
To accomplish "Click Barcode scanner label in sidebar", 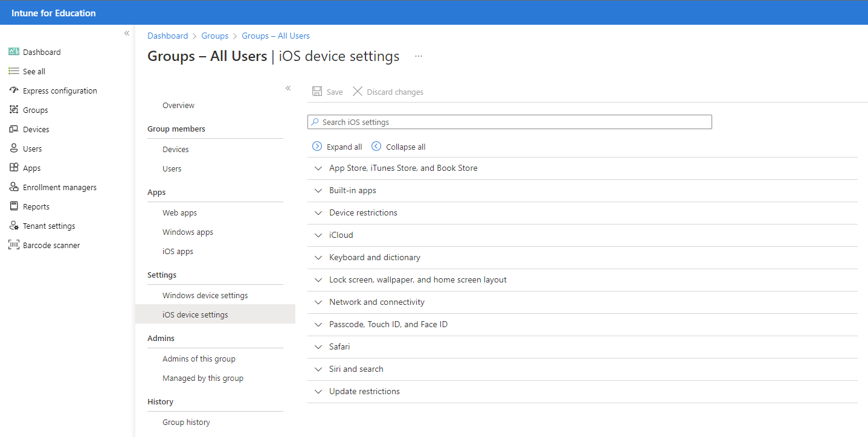I will (51, 245).
